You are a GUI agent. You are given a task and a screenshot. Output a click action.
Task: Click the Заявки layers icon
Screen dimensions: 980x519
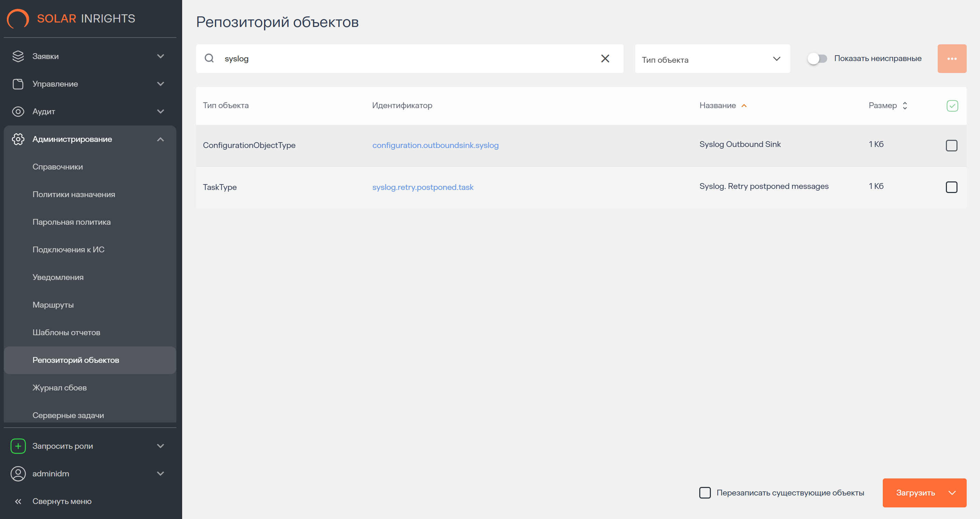(18, 56)
